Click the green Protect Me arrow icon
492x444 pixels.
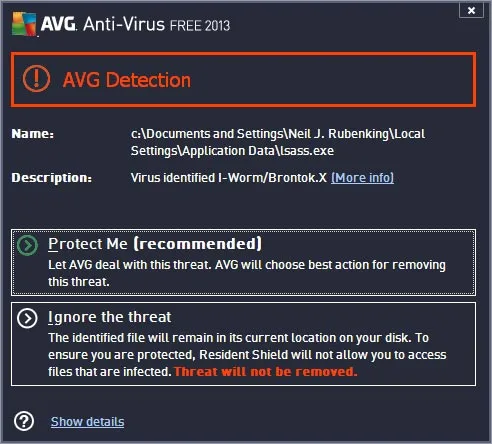27,245
